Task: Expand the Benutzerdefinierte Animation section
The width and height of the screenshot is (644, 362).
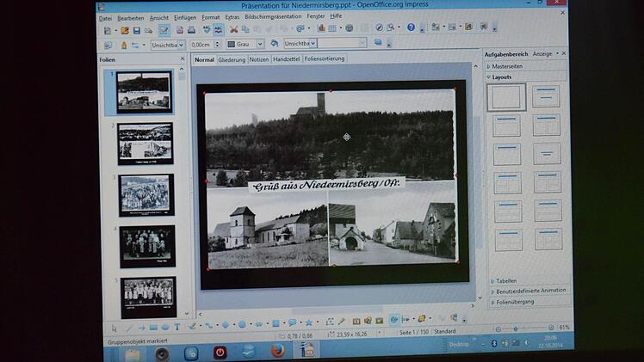Action: pos(529,290)
